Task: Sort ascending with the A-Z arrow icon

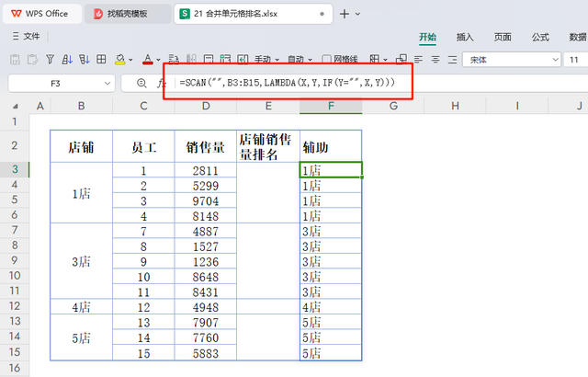Action: tap(67, 59)
